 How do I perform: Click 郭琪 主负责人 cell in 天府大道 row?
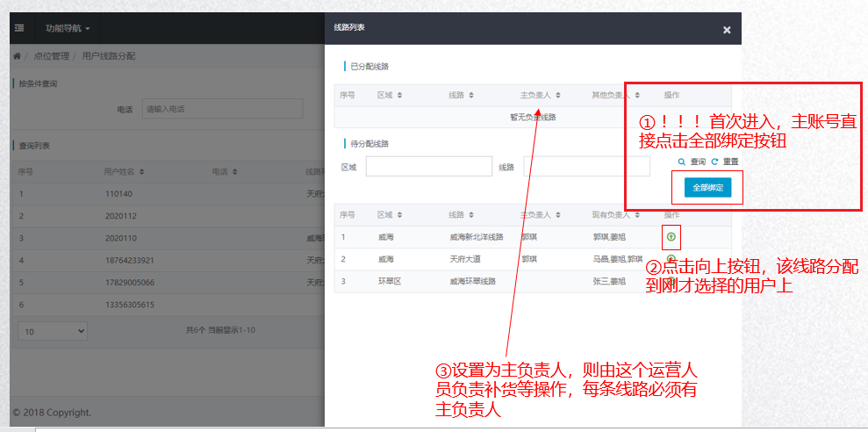pos(529,259)
